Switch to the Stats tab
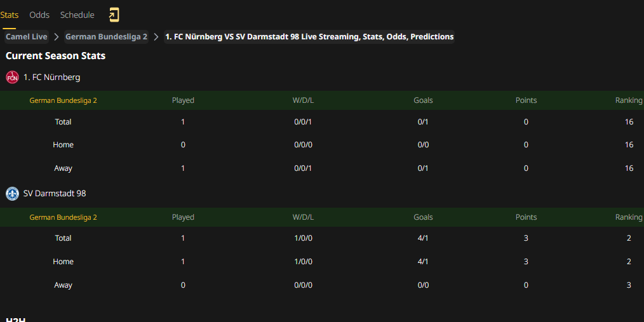Screen dimensions: 644x322 [x=9, y=15]
